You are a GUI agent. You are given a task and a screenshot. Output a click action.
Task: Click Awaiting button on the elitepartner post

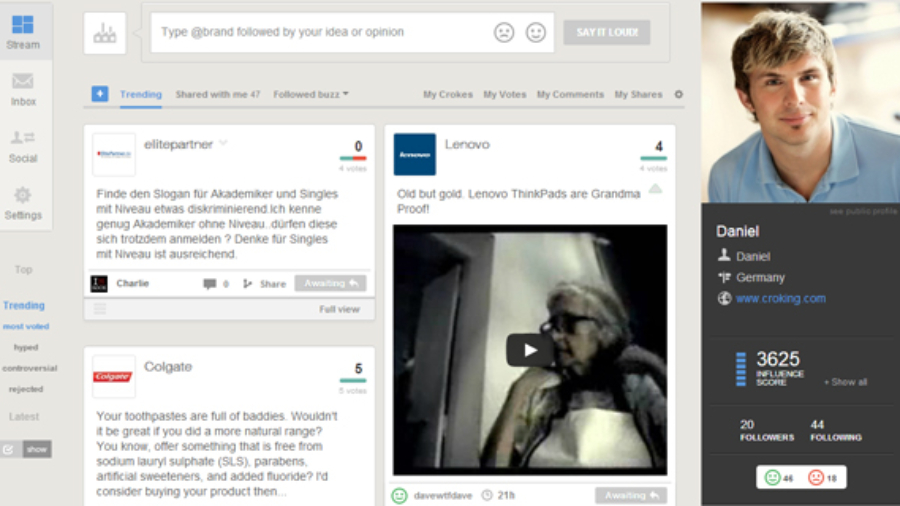(331, 283)
